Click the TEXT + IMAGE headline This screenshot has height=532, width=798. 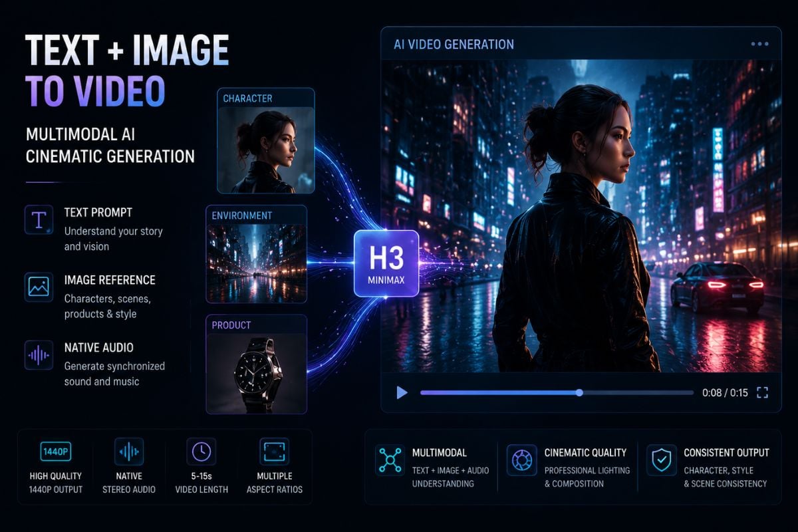point(127,50)
